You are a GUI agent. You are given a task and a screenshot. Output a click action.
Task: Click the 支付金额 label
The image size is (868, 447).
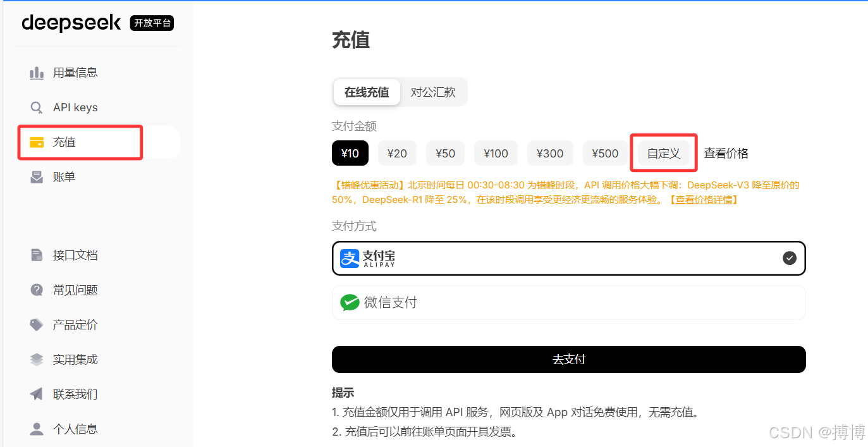pos(354,126)
